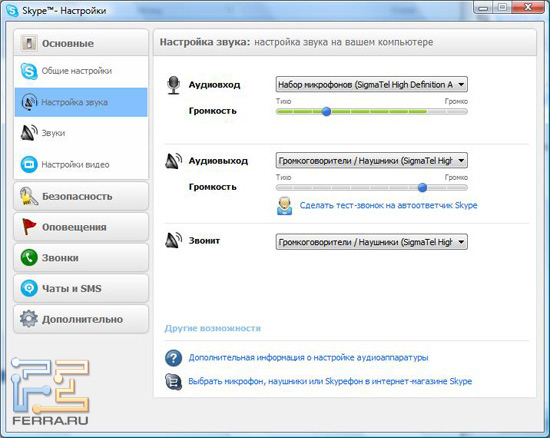
Task: Click the speaker icon next to Звонит
Action: tap(174, 241)
